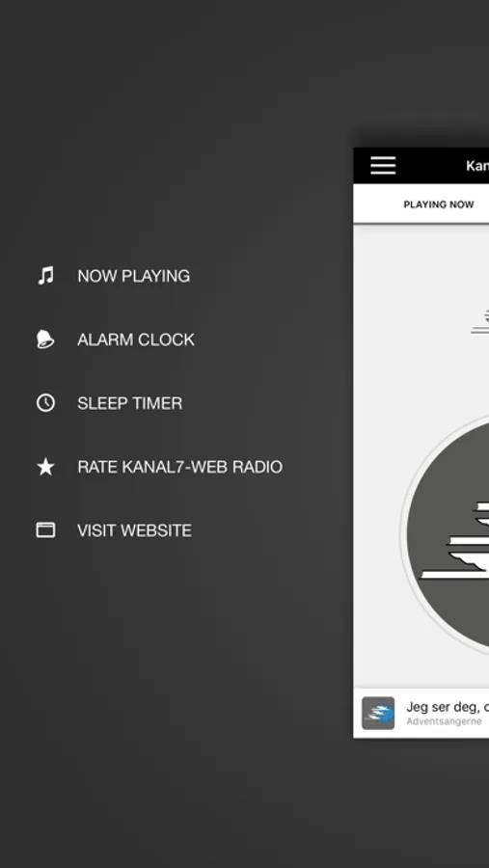Open the ALARM CLOCK menu entry
The image size is (489, 868).
click(x=136, y=339)
